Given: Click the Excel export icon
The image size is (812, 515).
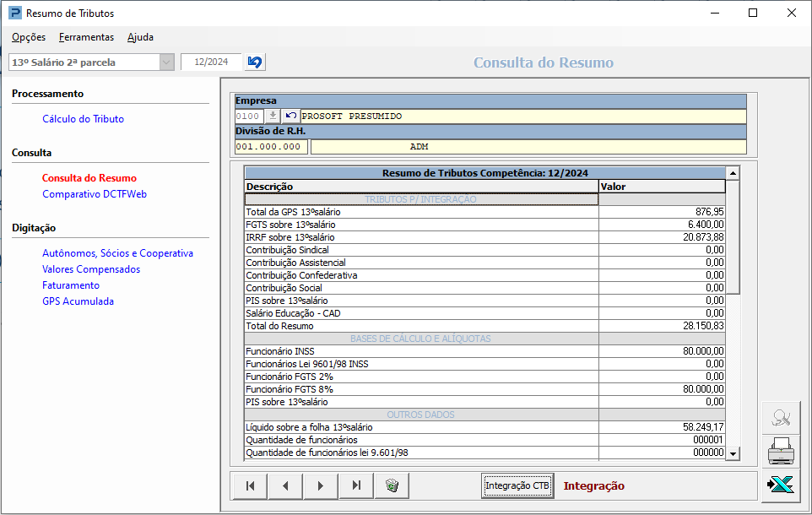Looking at the screenshot, I should (x=781, y=485).
